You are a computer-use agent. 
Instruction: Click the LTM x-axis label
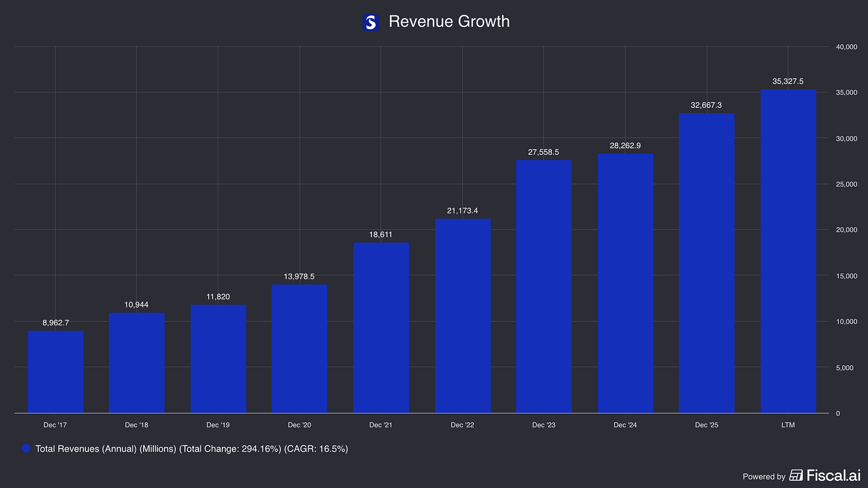788,425
